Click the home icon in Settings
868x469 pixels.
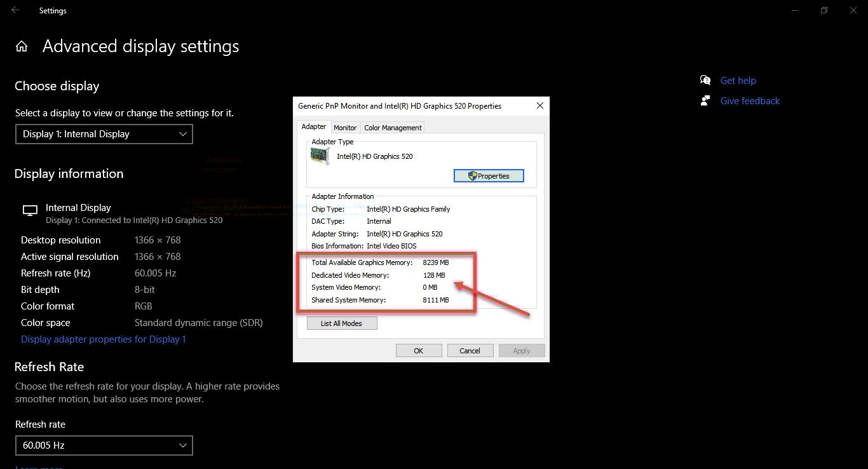[x=22, y=46]
